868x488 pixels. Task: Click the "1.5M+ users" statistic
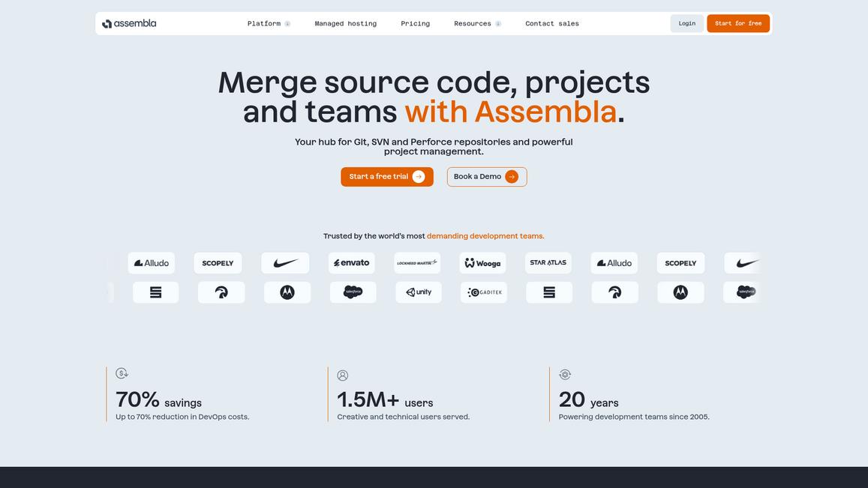click(x=386, y=400)
